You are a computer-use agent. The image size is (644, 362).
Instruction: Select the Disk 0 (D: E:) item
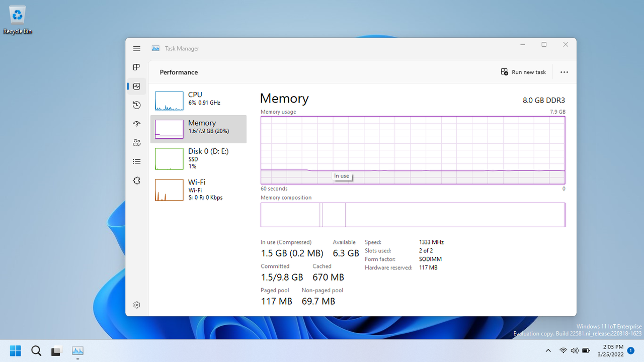tap(198, 158)
